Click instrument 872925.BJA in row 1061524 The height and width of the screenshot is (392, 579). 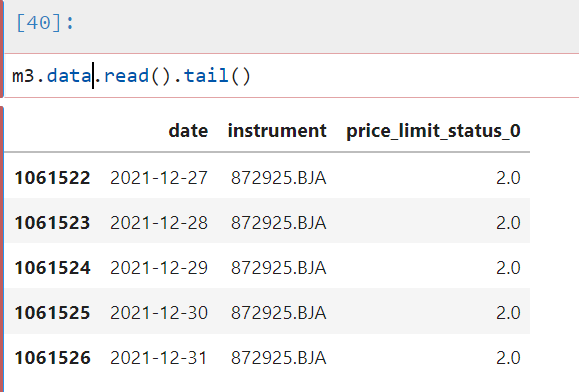(x=278, y=268)
